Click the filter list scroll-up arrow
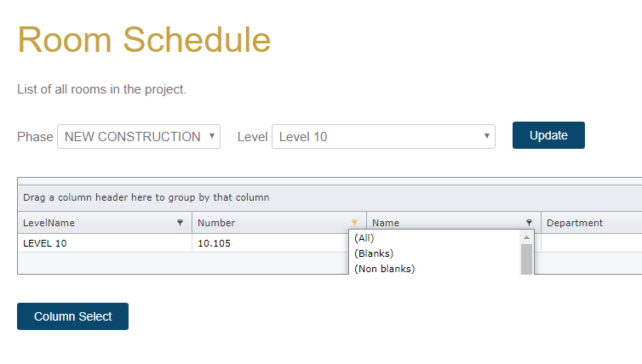642x364 pixels. [x=527, y=237]
